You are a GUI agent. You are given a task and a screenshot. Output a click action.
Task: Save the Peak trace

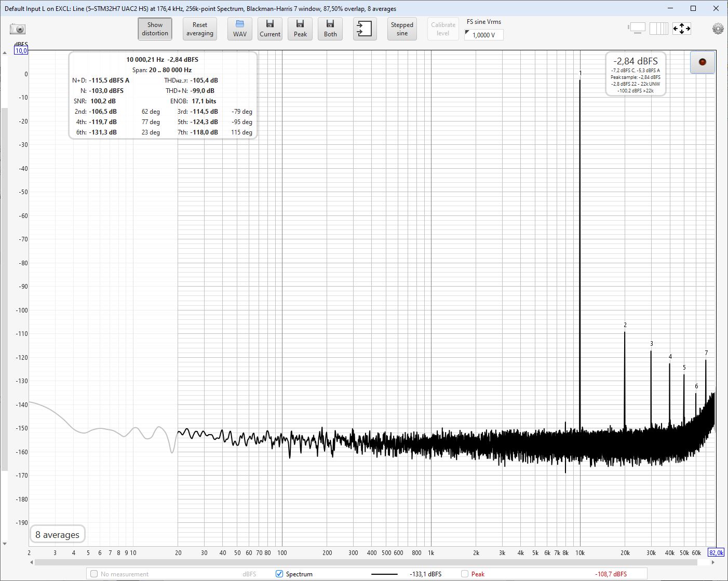click(x=300, y=29)
